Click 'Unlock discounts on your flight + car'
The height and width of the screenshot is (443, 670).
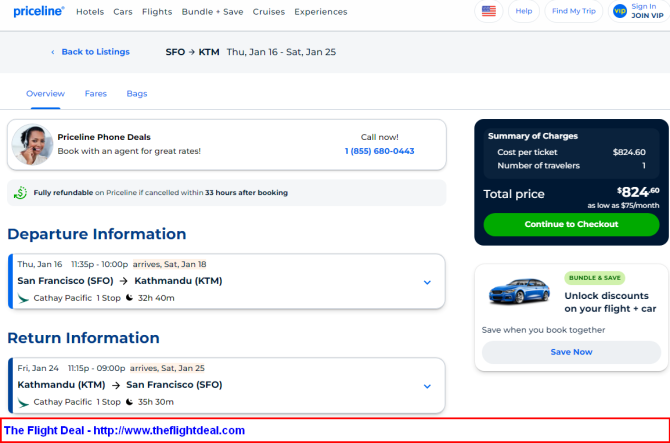[x=610, y=302]
